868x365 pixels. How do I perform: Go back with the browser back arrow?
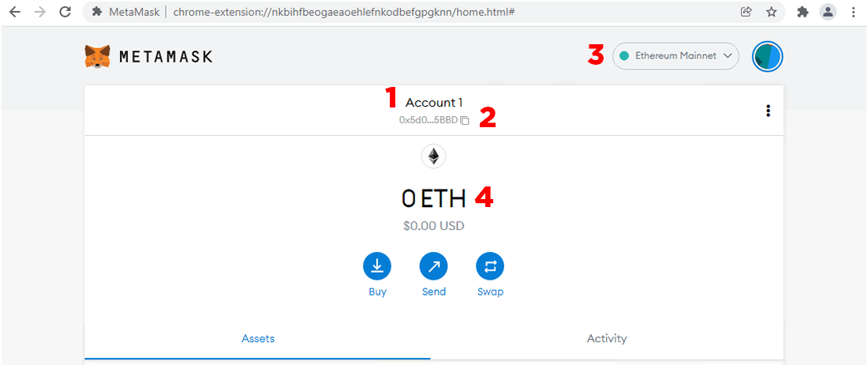point(15,12)
